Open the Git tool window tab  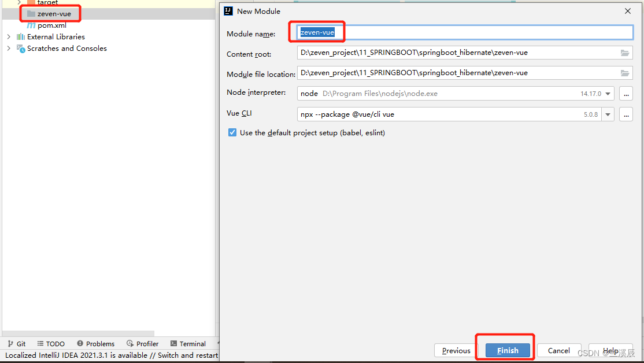[17, 344]
